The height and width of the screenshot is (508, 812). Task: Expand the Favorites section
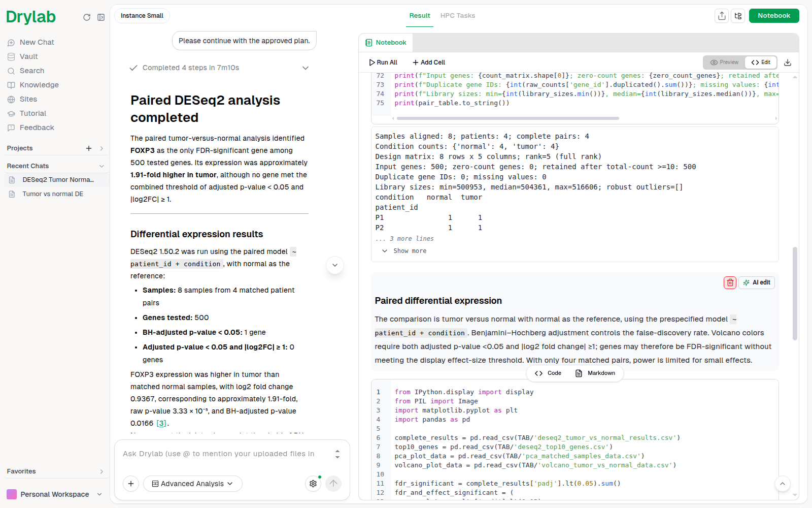pyautogui.click(x=101, y=471)
